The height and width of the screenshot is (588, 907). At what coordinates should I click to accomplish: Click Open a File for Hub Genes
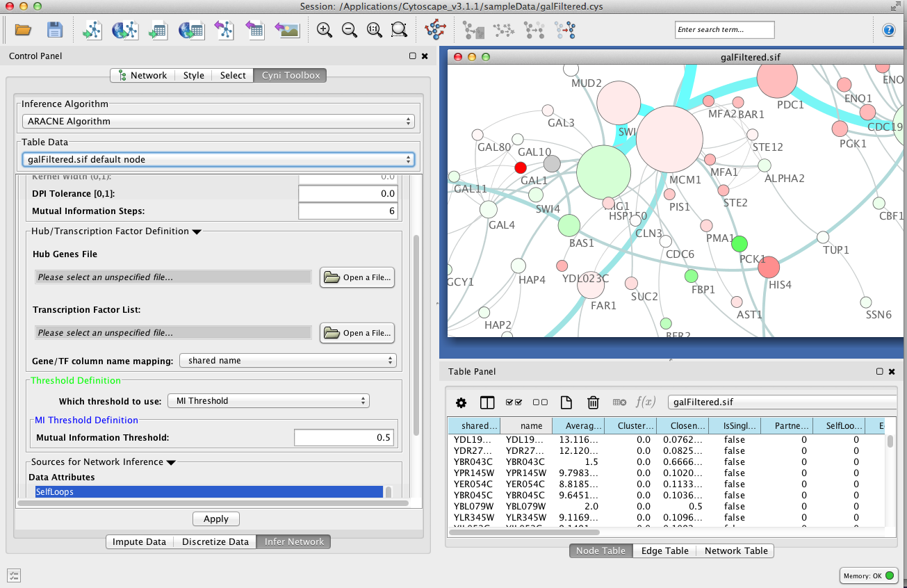(358, 277)
